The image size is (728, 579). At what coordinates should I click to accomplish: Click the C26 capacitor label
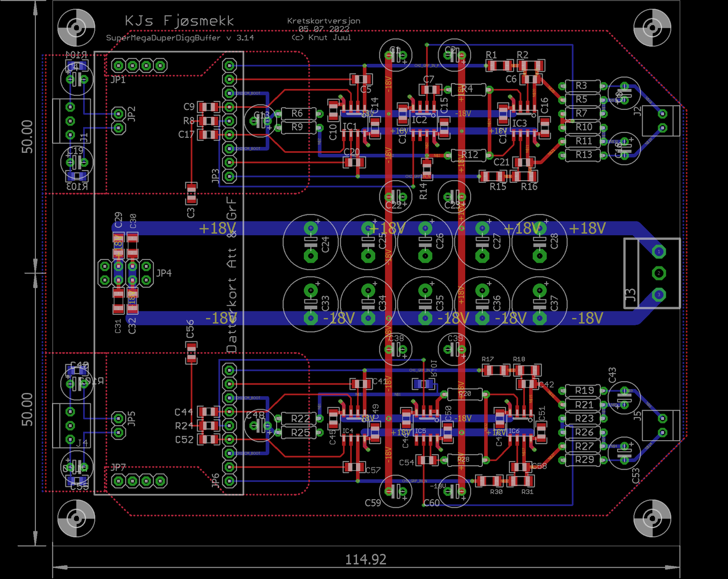click(x=440, y=241)
